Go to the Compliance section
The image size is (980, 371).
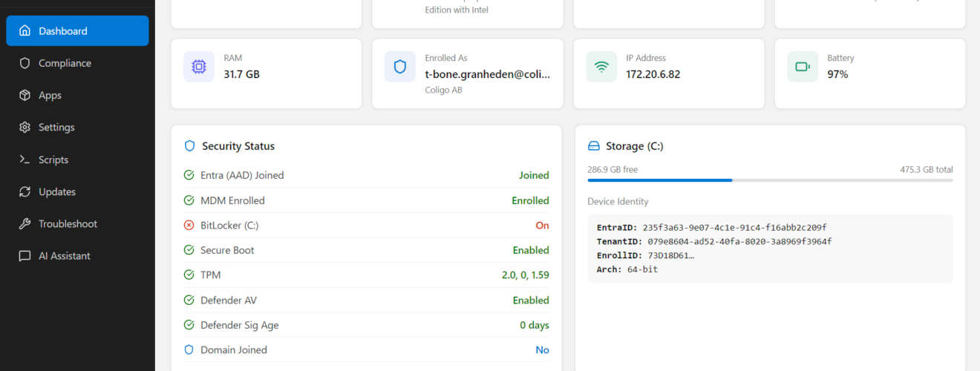[65, 63]
